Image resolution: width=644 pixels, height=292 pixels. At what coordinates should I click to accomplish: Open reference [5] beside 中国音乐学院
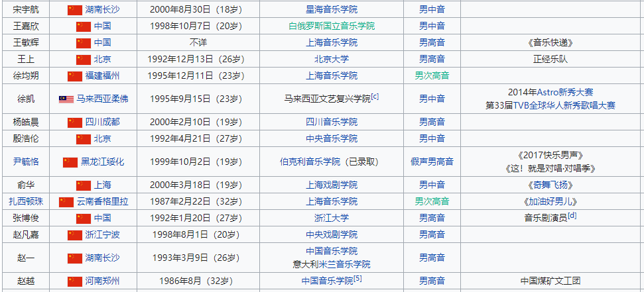point(357,279)
